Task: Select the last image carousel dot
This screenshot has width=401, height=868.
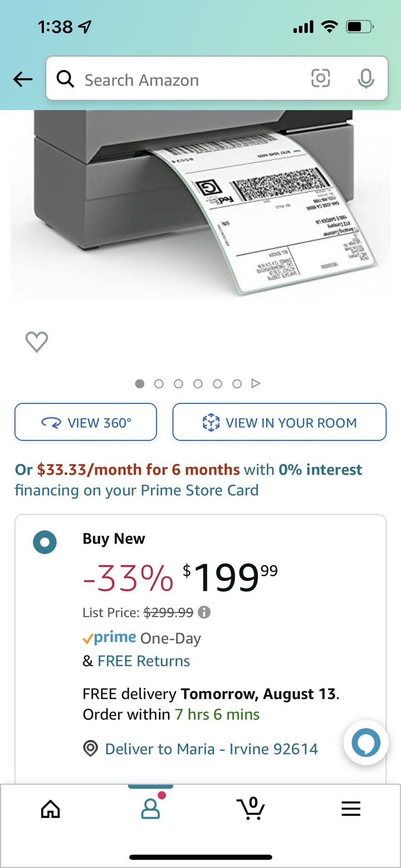Action: coord(237,384)
